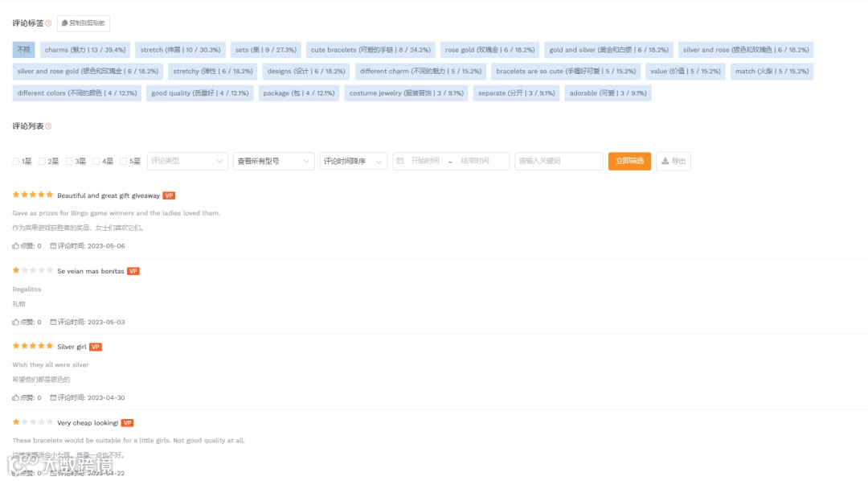Select the silver and rose gold tag
This screenshot has height=481, width=868.
(88, 72)
